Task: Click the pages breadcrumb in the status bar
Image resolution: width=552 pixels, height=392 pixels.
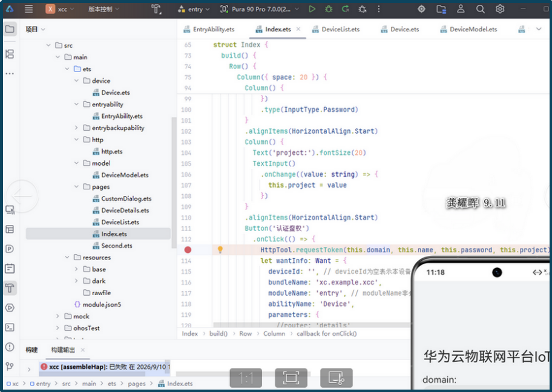Action: 137,384
